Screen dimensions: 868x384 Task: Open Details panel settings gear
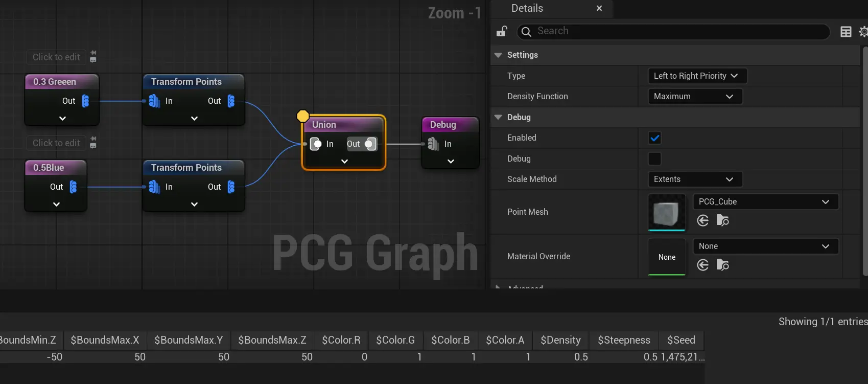pos(863,32)
